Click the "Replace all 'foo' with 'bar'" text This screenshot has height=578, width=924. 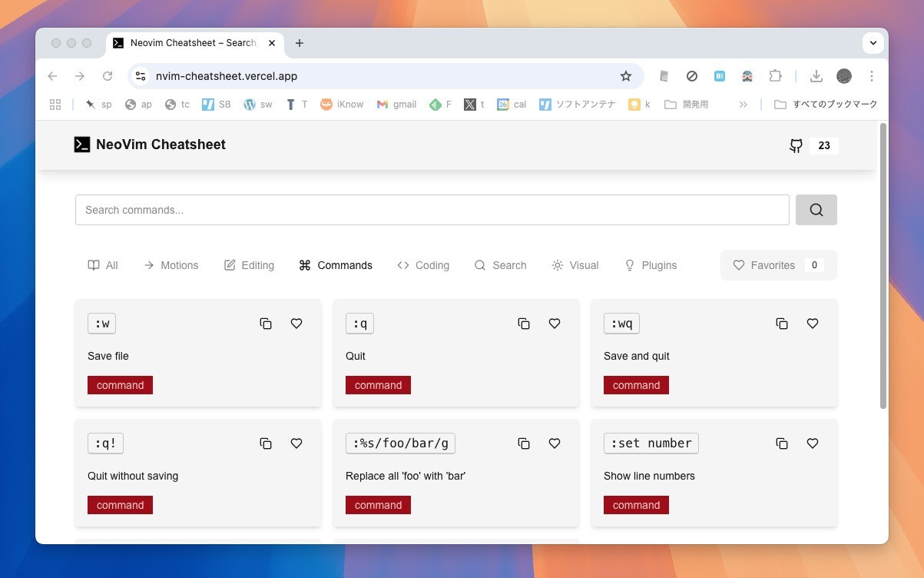pos(406,476)
